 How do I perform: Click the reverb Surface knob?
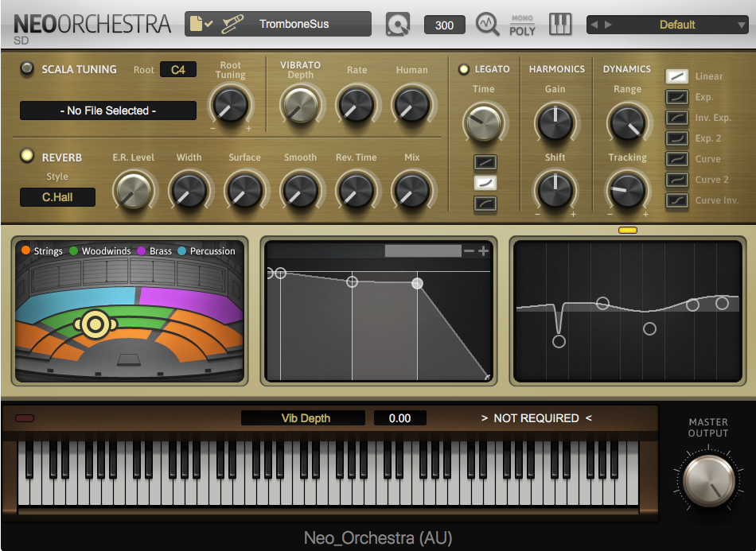coord(244,191)
